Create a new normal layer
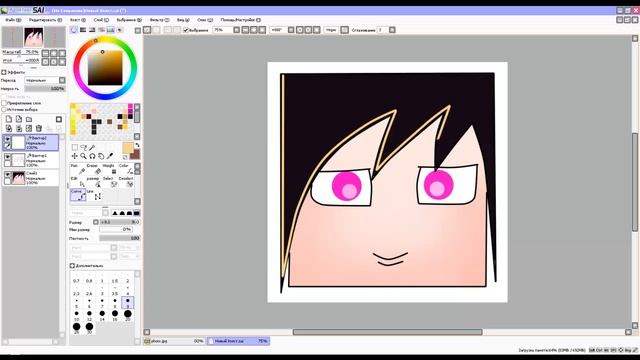The width and height of the screenshot is (640, 360). tap(9, 119)
